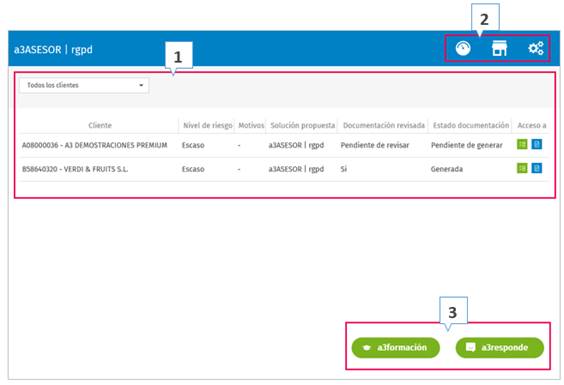Click 'Pendiente de generar' status cell

coord(467,145)
